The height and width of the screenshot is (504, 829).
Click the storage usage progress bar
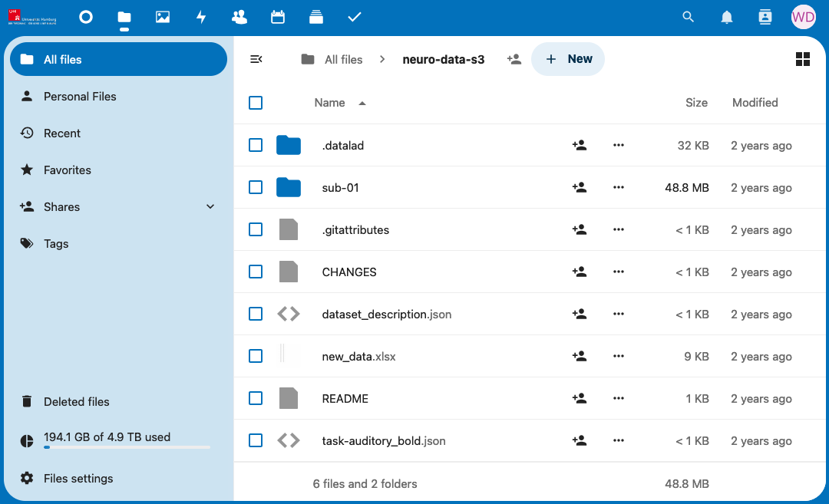click(x=127, y=446)
